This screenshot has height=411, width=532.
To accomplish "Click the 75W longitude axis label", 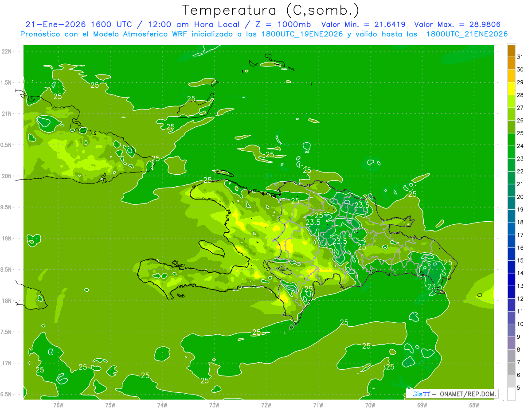I will (110, 405).
